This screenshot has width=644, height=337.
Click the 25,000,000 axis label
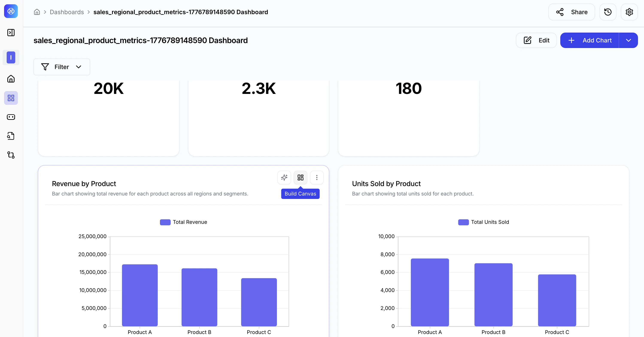point(93,236)
